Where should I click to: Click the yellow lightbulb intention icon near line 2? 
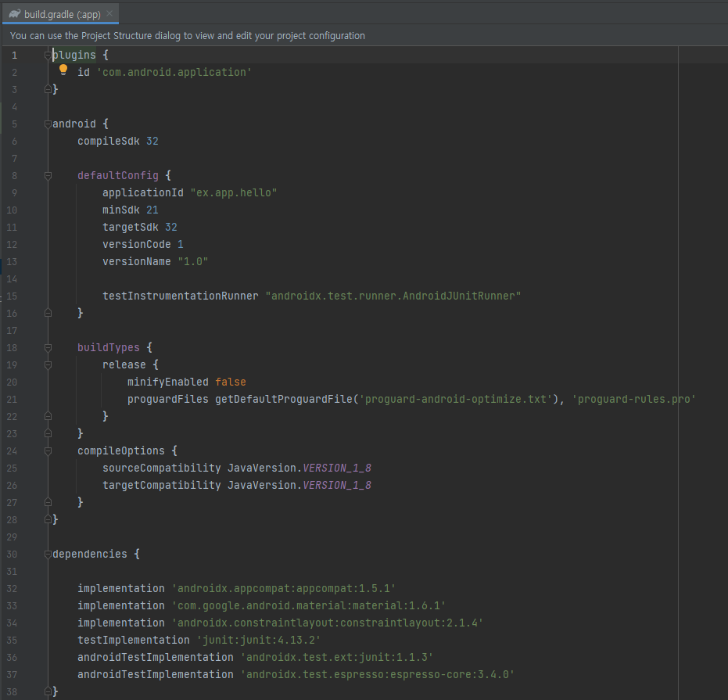coord(63,70)
